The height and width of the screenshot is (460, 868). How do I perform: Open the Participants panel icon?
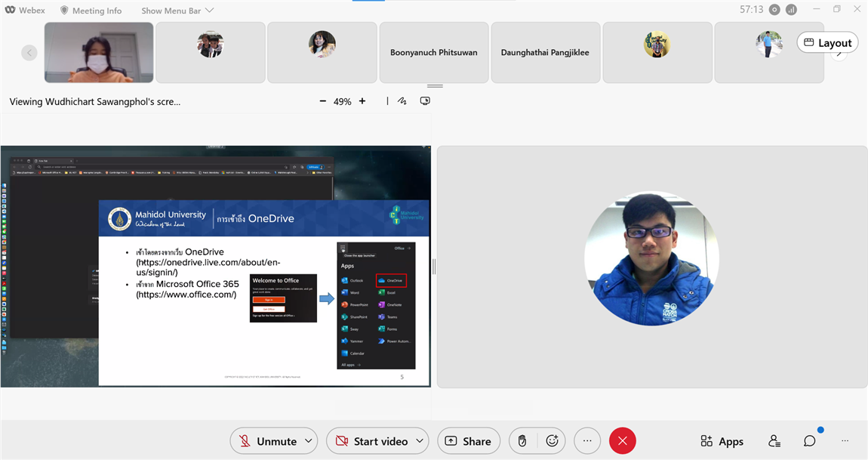pos(774,441)
